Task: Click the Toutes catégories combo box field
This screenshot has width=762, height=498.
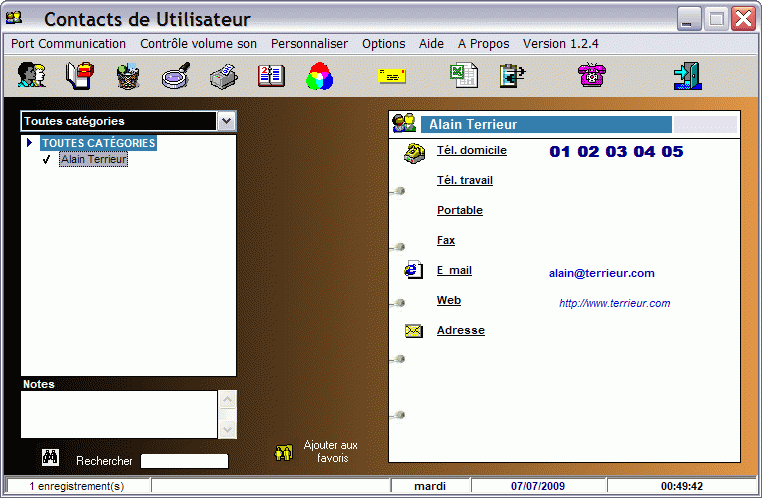Action: point(119,121)
